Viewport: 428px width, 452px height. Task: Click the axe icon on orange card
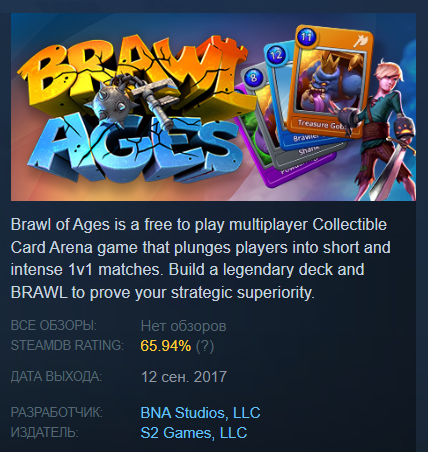pos(361,41)
